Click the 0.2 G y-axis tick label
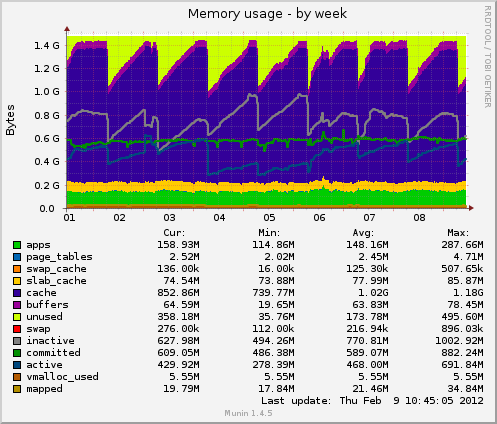Screen dimensions: 497x424 pos(47,185)
